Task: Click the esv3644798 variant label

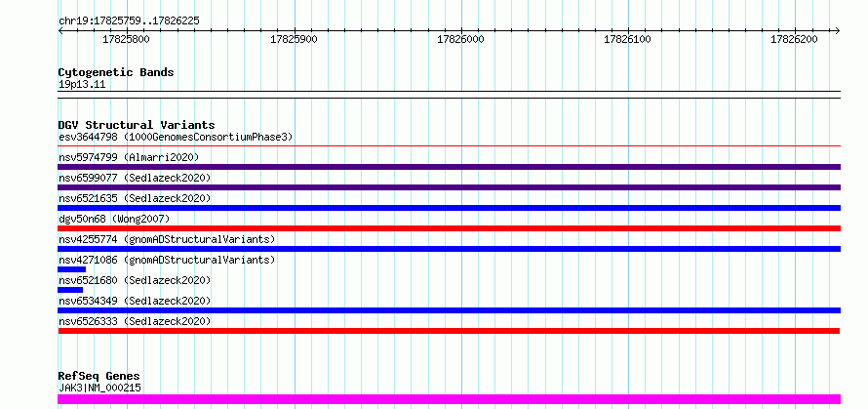Action: pos(176,137)
